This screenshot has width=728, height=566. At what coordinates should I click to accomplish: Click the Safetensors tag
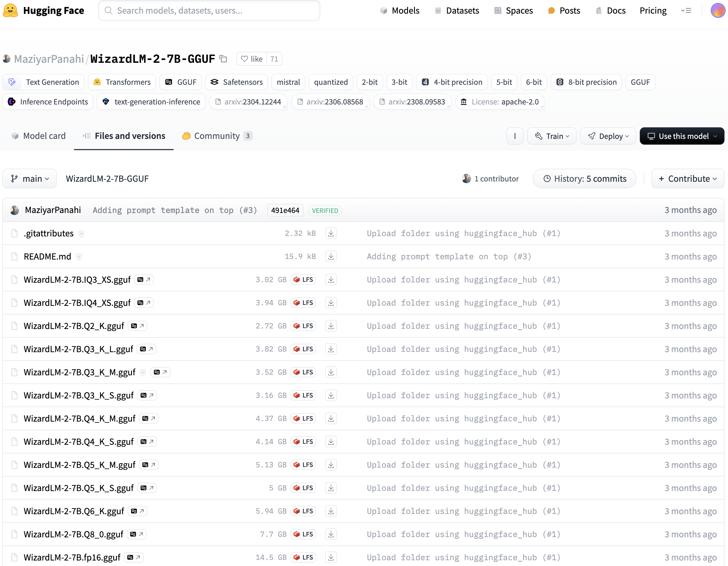point(236,82)
